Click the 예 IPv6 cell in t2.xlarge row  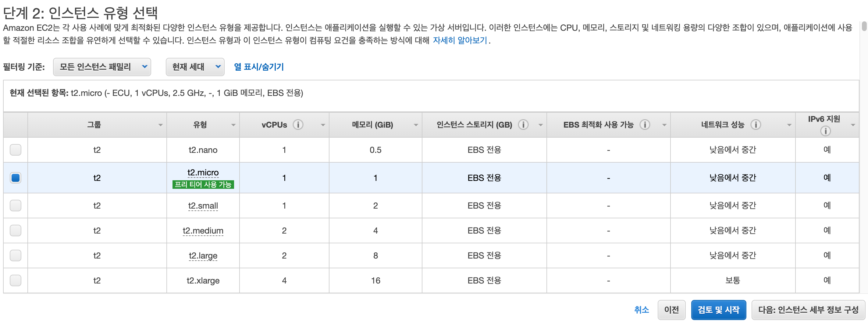[827, 280]
